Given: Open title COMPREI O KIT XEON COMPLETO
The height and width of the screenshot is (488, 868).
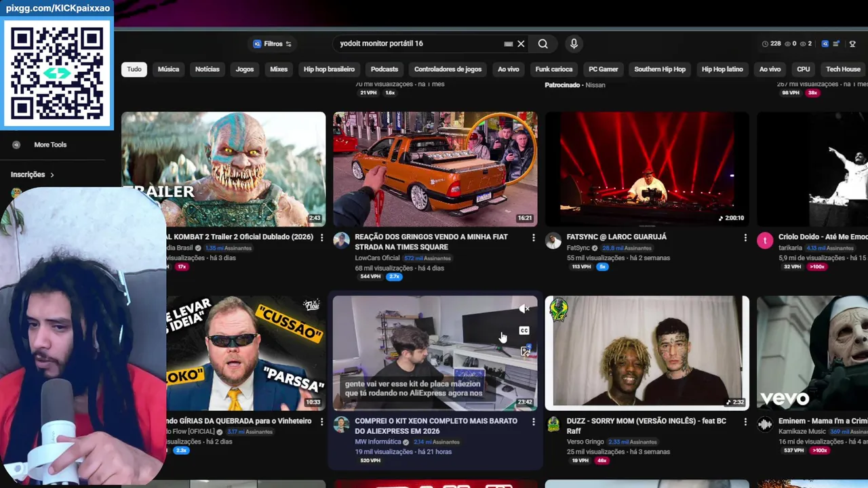Looking at the screenshot, I should tap(436, 426).
